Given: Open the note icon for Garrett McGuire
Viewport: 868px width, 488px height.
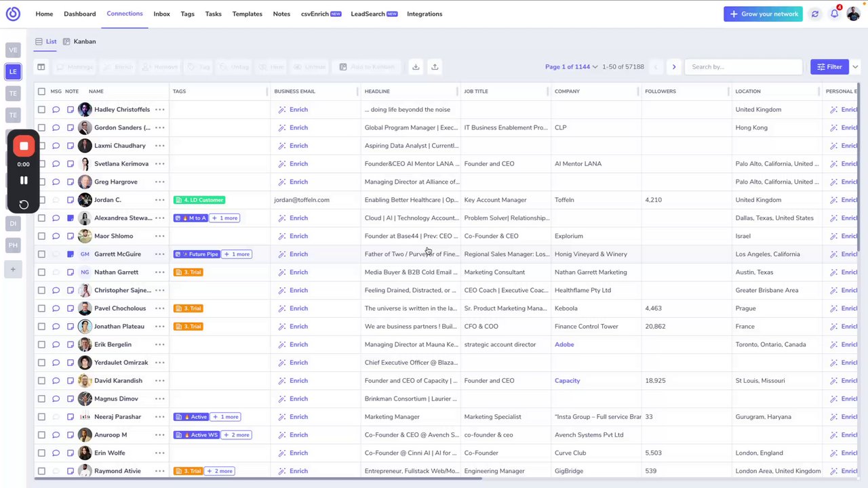Looking at the screenshot, I should click(71, 254).
